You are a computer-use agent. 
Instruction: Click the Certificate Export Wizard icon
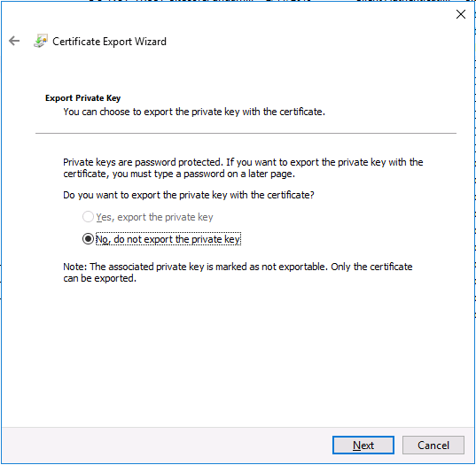coord(41,41)
